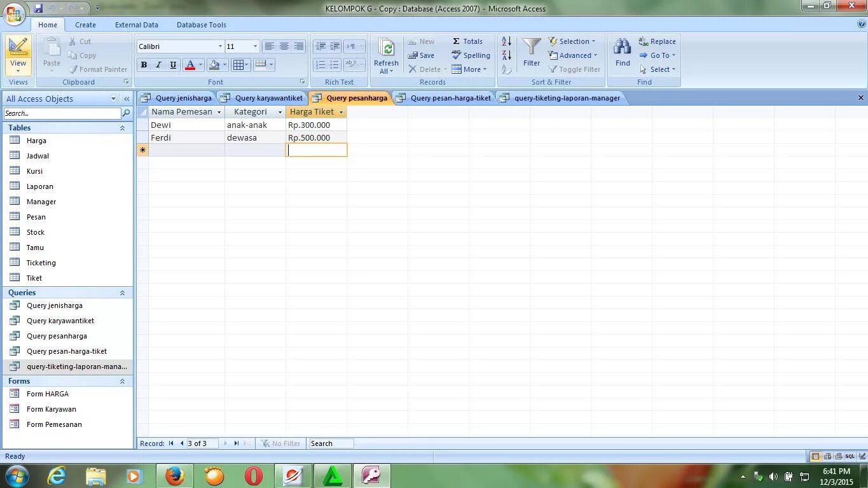The width and height of the screenshot is (868, 488).
Task: Open the Database Tools ribbon tab
Action: point(202,25)
